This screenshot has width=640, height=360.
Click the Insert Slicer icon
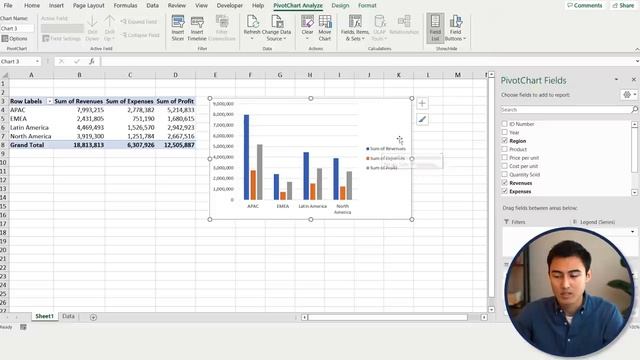coord(178,27)
